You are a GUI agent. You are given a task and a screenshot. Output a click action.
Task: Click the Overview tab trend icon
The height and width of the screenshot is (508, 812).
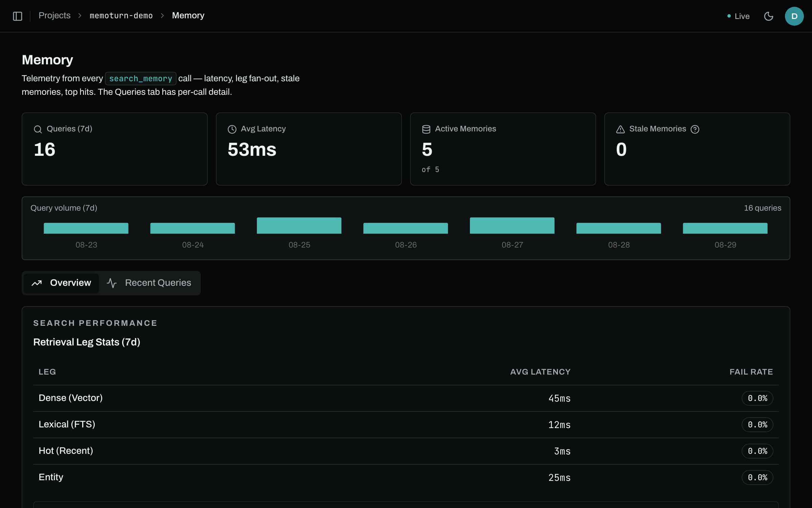[37, 283]
